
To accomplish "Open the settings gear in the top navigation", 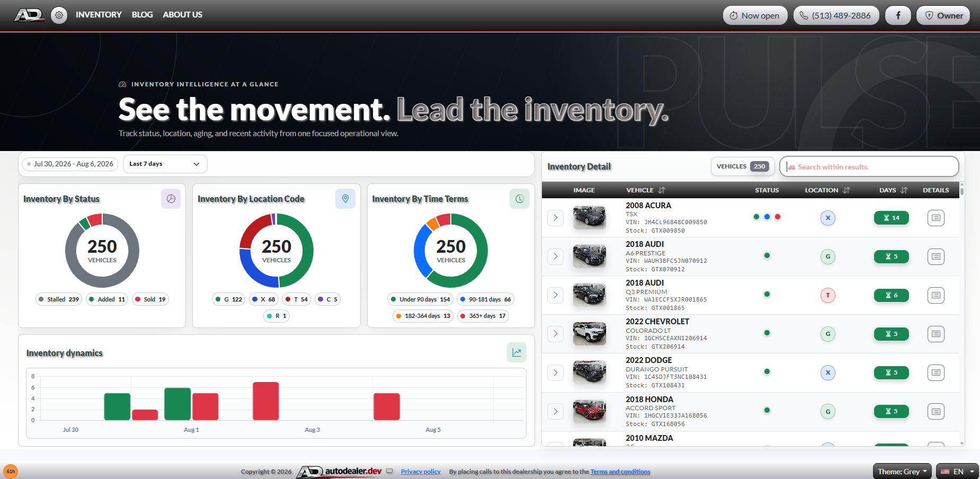I will tap(59, 15).
